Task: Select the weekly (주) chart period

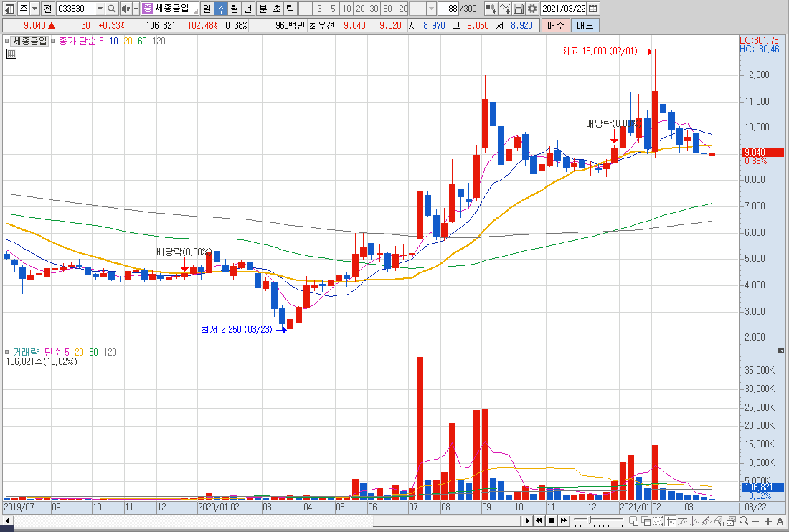Action: (220, 9)
